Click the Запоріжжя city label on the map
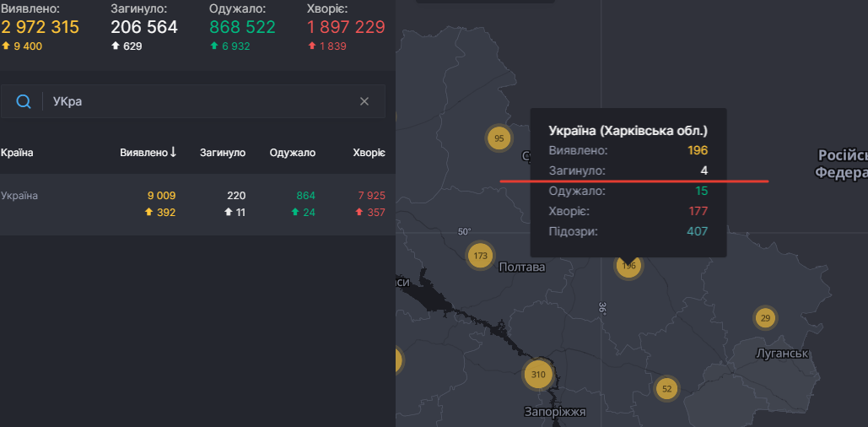The image size is (868, 427). pos(554,412)
